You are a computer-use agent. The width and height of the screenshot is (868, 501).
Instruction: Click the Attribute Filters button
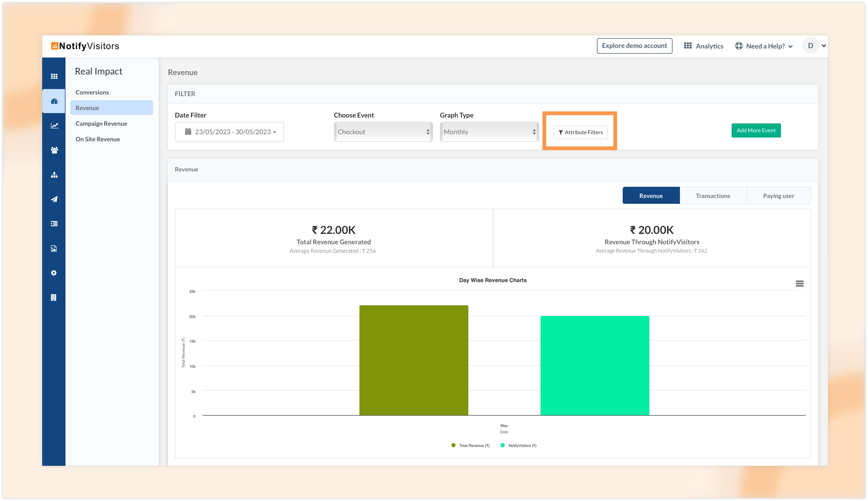(580, 132)
